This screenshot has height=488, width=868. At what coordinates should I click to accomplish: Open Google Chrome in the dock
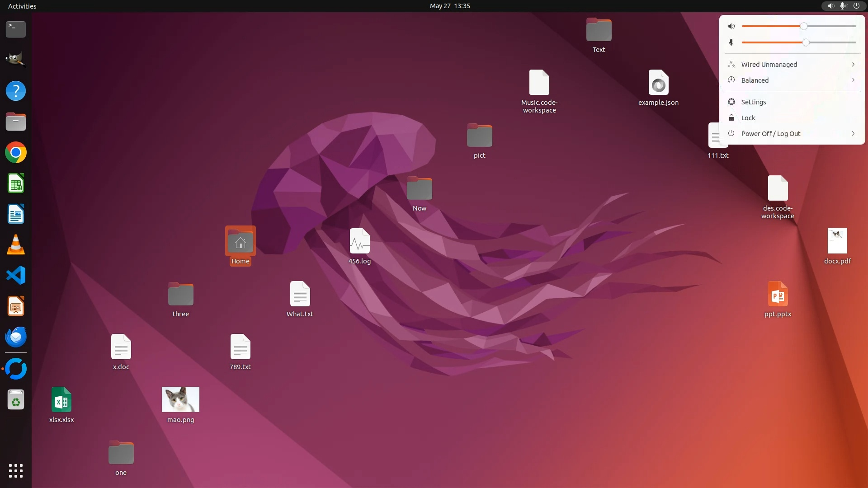click(x=16, y=153)
